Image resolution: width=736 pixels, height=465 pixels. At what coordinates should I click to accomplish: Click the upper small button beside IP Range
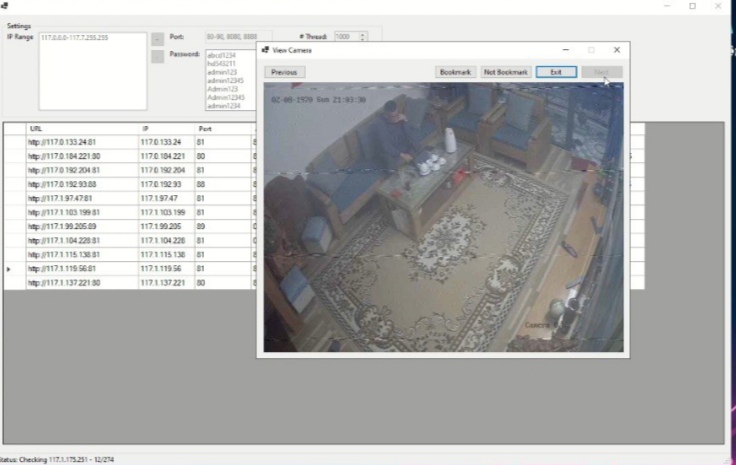pyautogui.click(x=157, y=38)
